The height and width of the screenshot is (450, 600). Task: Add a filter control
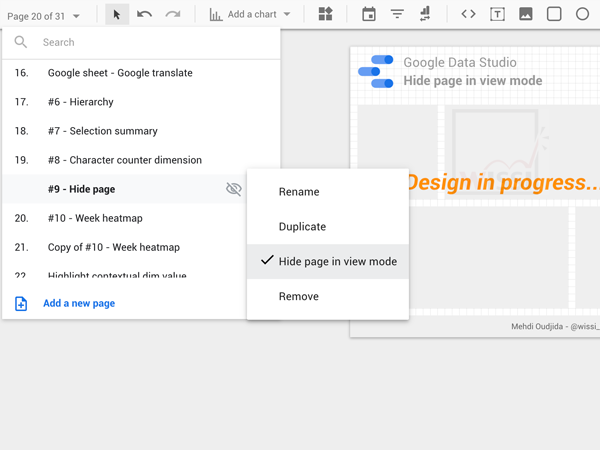pos(397,15)
